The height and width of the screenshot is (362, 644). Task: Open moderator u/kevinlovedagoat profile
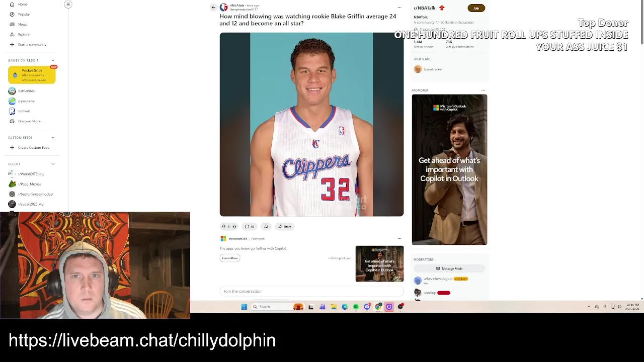[x=438, y=279]
